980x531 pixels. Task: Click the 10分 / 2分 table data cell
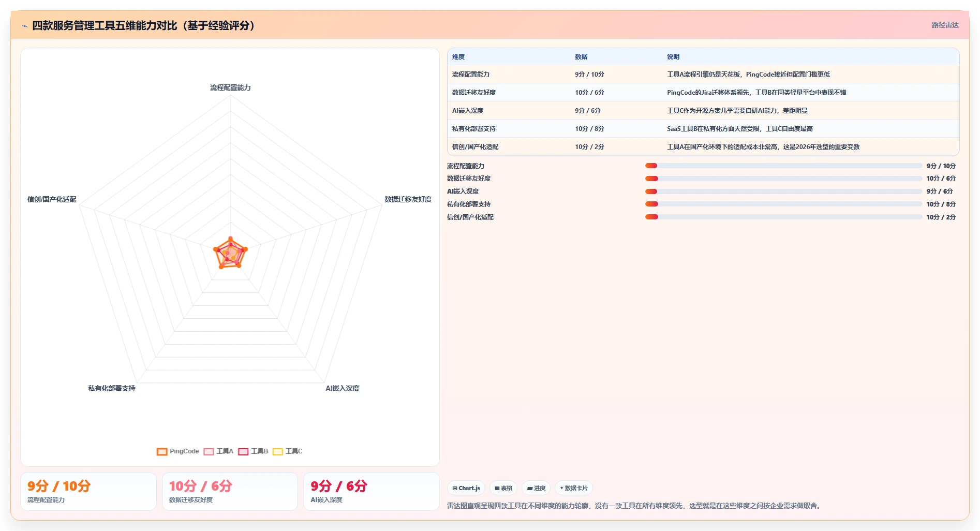pyautogui.click(x=589, y=147)
